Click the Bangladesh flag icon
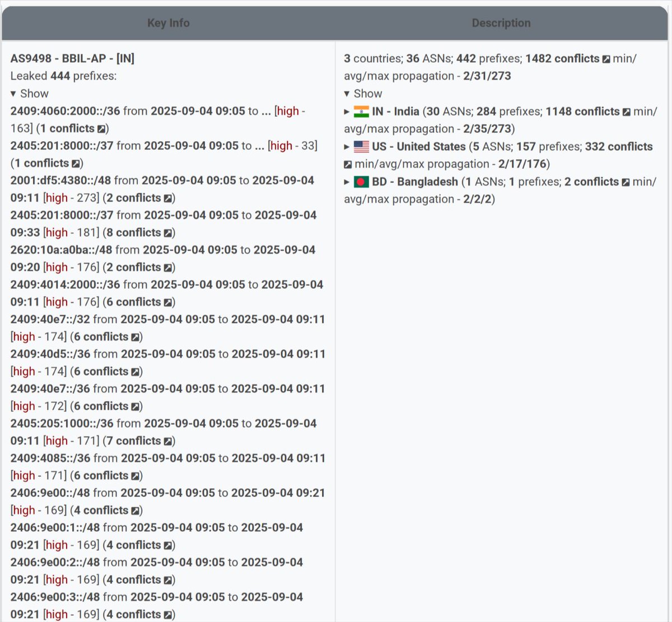Viewport: 672px width, 622px height. click(361, 182)
